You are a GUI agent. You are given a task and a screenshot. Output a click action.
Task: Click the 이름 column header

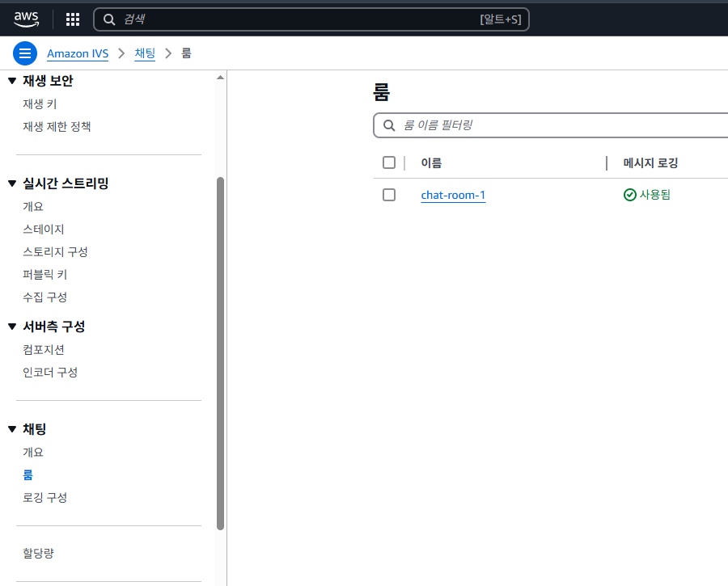click(431, 162)
